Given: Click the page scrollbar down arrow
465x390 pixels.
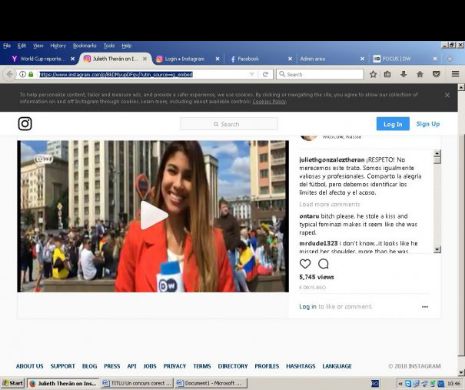Looking at the screenshot, I should pyautogui.click(x=461, y=372).
